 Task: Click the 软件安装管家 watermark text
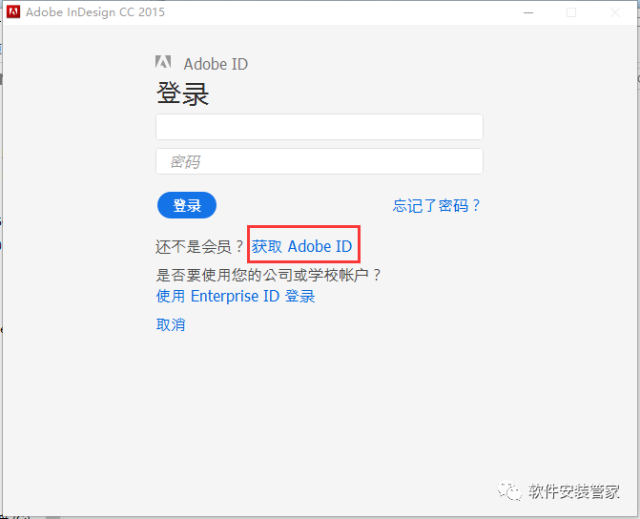tap(574, 491)
